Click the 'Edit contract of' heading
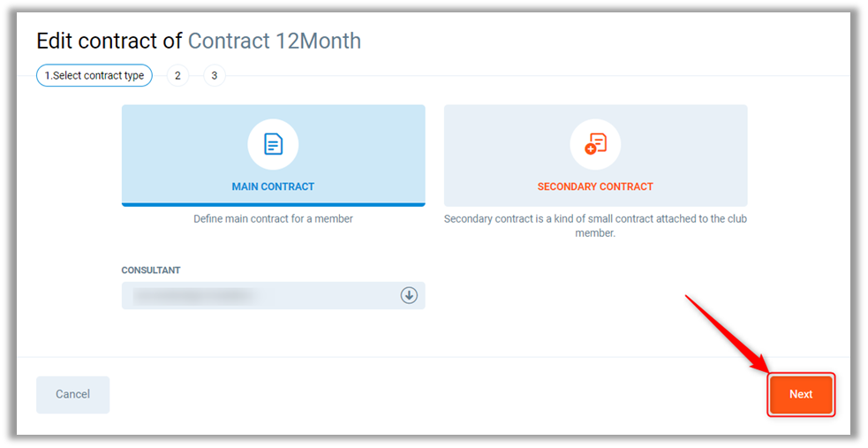The height and width of the screenshot is (448, 868). (109, 41)
